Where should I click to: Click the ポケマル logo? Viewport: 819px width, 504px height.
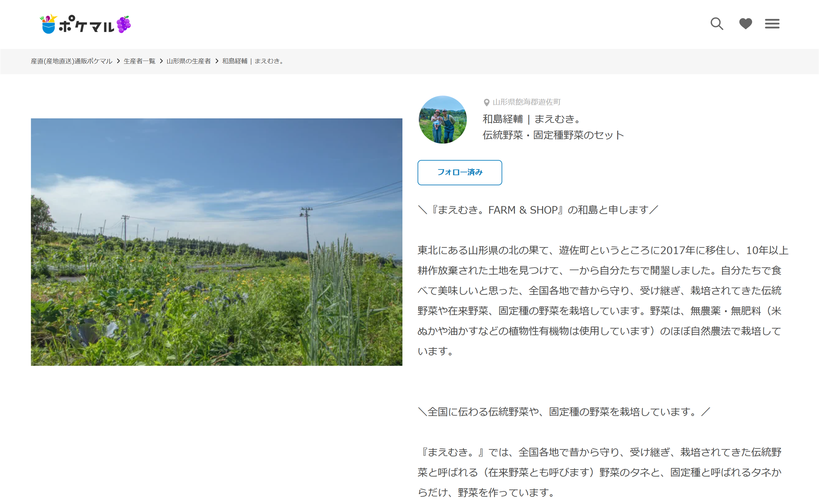tap(85, 24)
